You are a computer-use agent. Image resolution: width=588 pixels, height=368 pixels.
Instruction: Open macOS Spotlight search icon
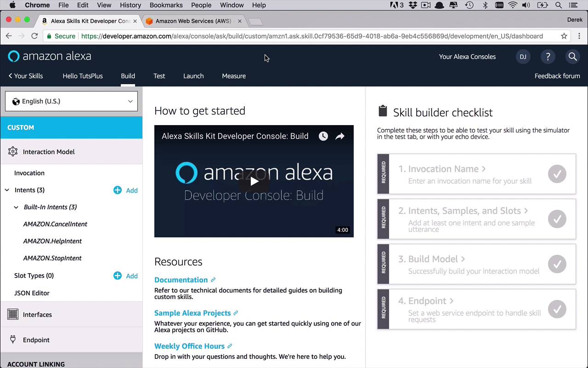(x=559, y=5)
